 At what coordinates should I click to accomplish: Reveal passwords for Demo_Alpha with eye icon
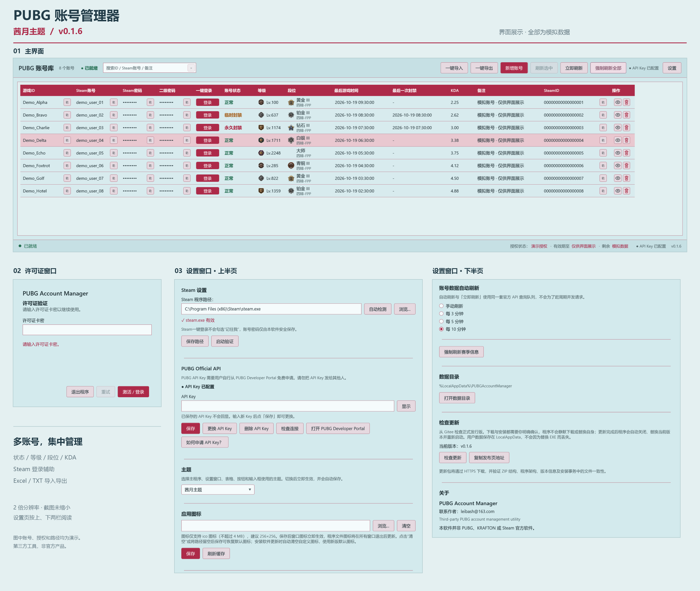tap(618, 102)
